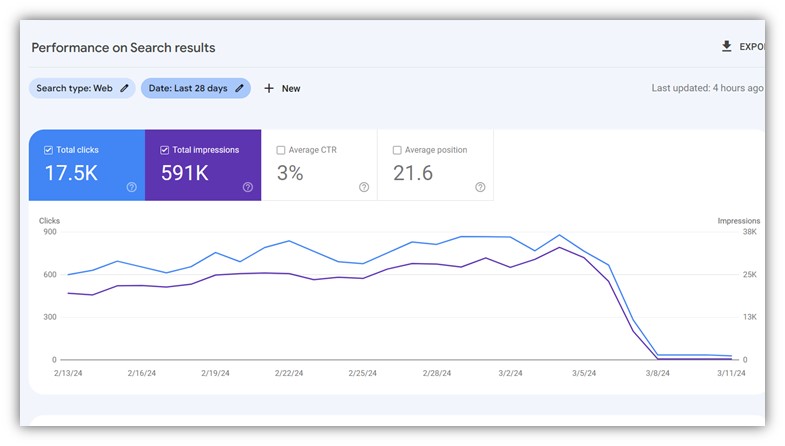Screen dimensions: 785x446
Task: Open help icon on Average position card
Action: pyautogui.click(x=480, y=187)
